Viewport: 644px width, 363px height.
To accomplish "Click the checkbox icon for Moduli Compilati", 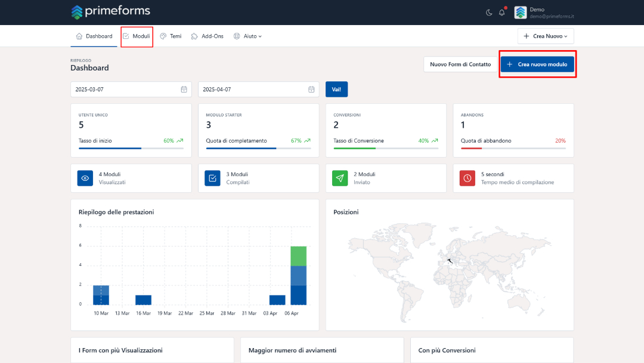I will (212, 178).
